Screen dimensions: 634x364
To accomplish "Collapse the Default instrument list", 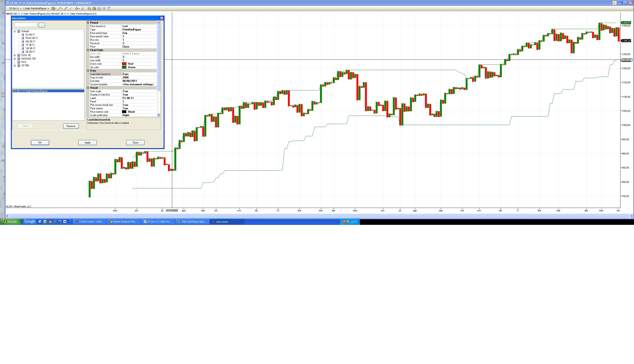I will (15, 31).
